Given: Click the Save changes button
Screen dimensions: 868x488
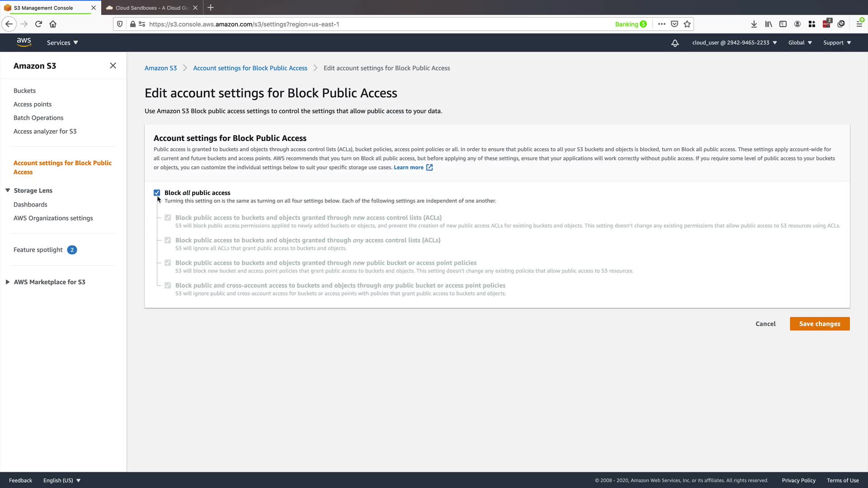Looking at the screenshot, I should coord(819,324).
